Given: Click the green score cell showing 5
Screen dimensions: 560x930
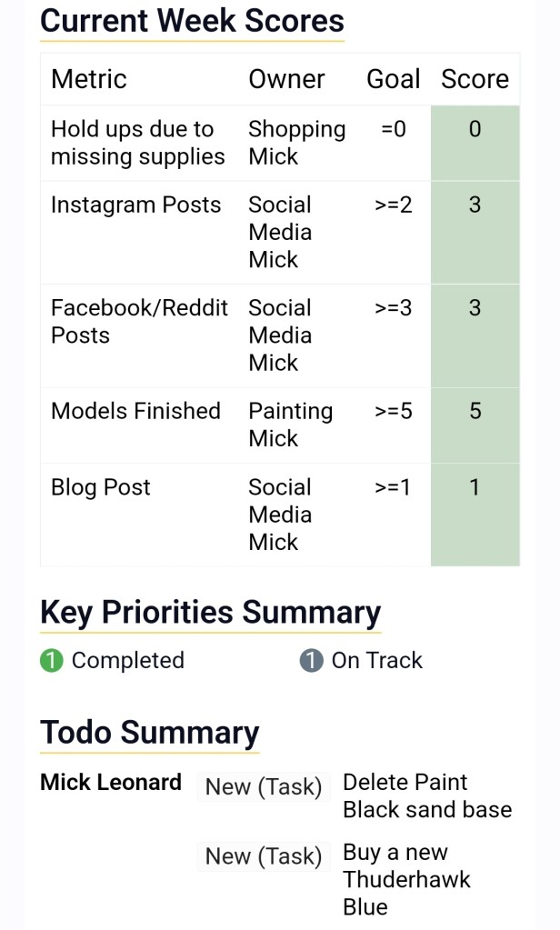Looking at the screenshot, I should (475, 425).
